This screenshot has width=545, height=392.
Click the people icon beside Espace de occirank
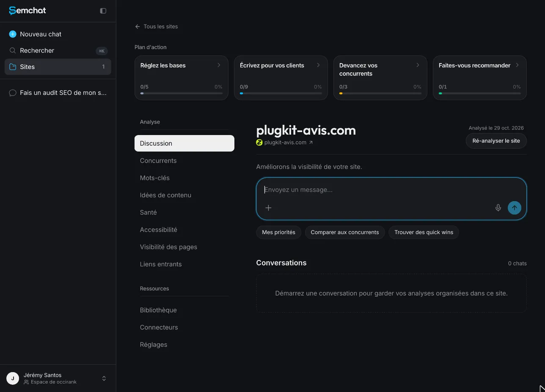[x=26, y=382]
